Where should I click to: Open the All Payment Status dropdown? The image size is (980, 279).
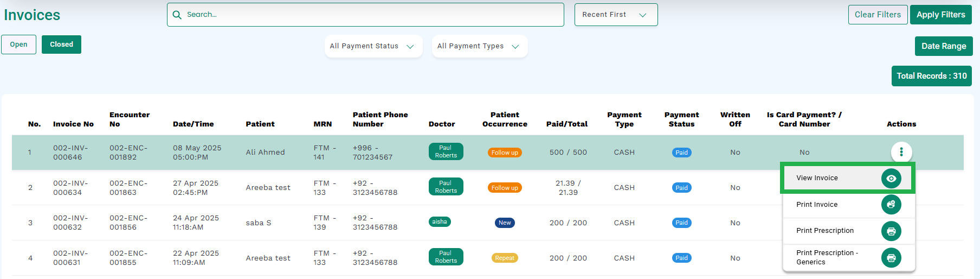[x=373, y=46]
